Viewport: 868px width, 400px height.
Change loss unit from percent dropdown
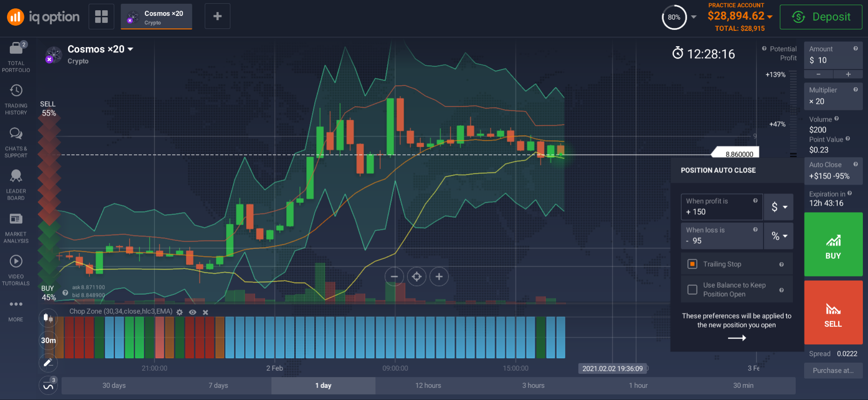pyautogui.click(x=779, y=236)
